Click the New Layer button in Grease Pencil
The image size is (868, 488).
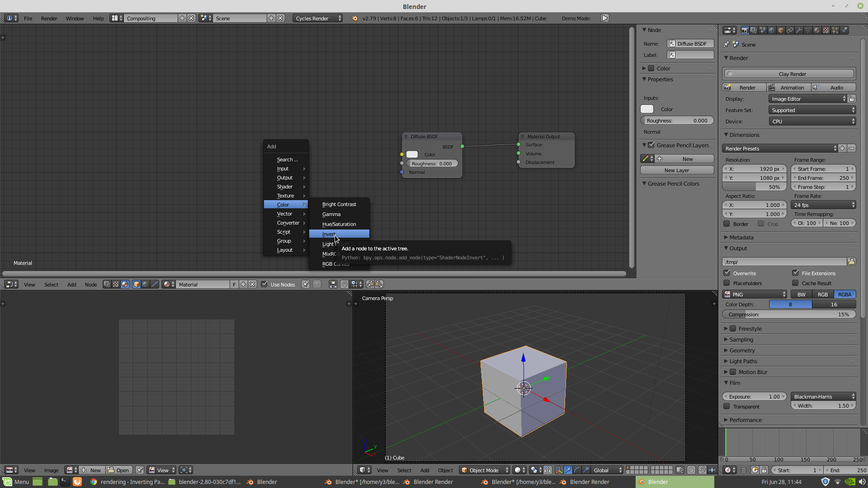point(677,170)
